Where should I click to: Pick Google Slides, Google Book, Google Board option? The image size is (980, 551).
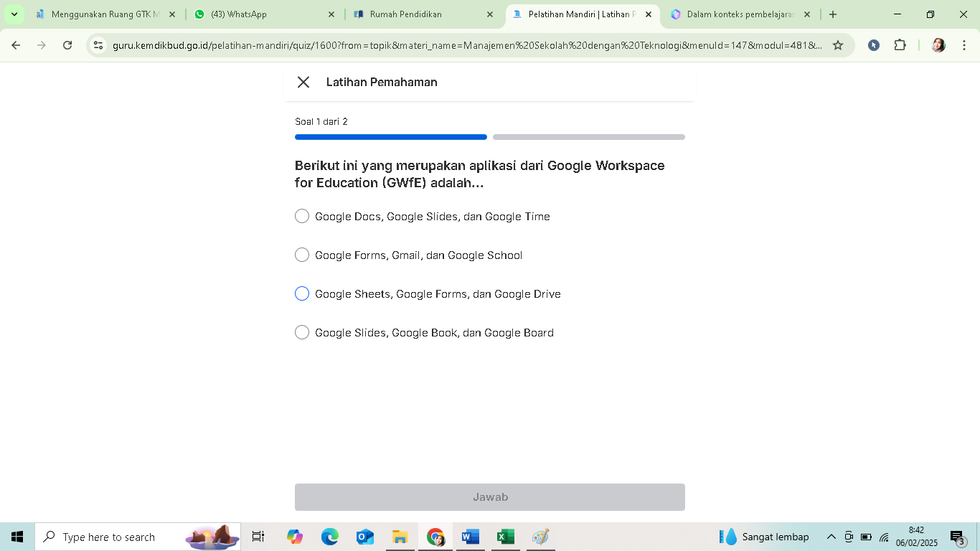tap(302, 333)
